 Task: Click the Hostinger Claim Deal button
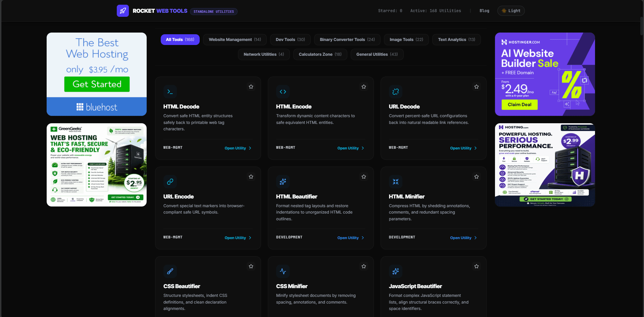(x=519, y=104)
